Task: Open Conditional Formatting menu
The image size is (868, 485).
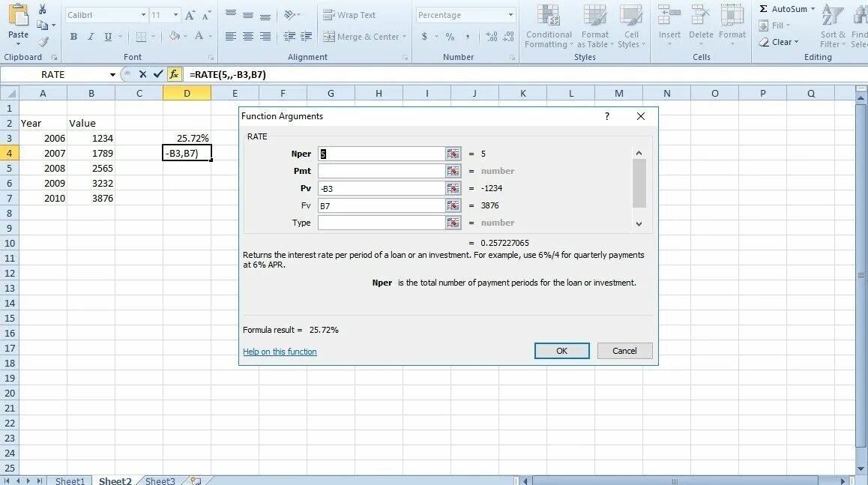Action: tap(549, 26)
